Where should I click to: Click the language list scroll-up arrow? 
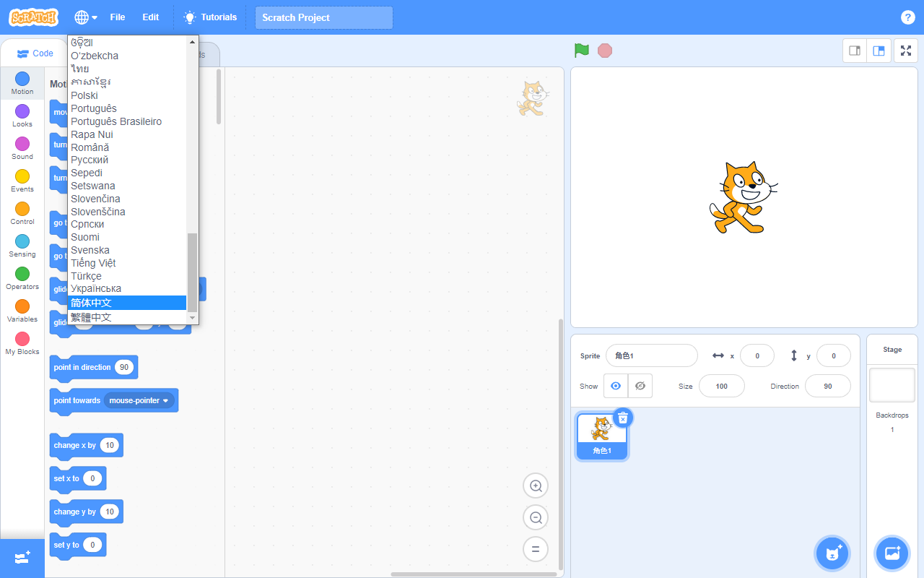(x=192, y=42)
